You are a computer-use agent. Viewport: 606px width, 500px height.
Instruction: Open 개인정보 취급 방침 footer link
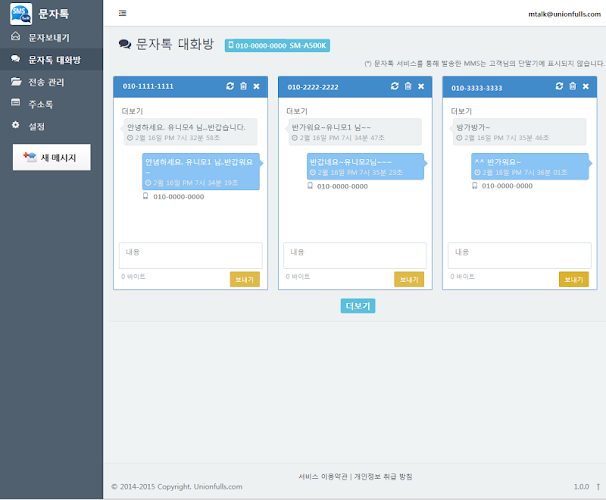(x=383, y=476)
